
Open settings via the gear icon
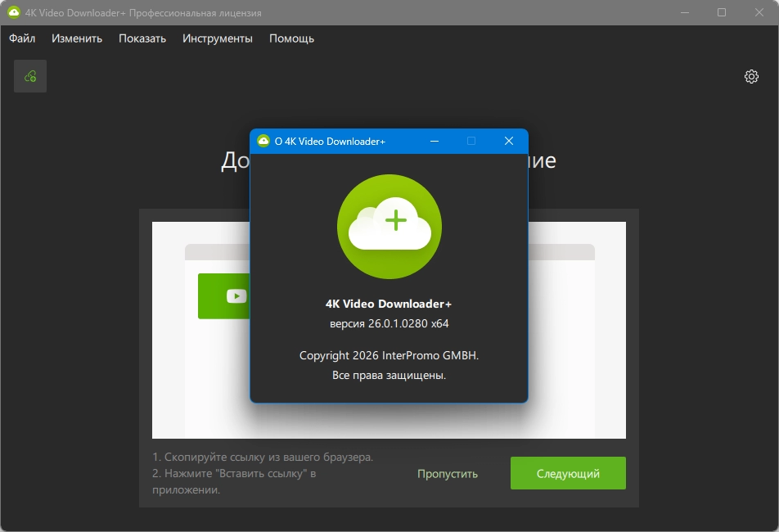(x=751, y=76)
